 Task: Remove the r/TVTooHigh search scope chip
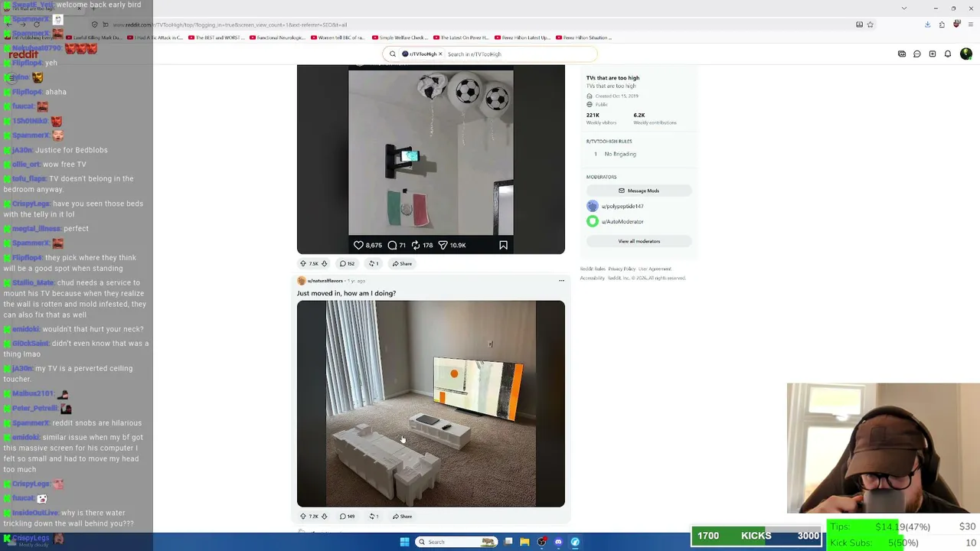440,54
